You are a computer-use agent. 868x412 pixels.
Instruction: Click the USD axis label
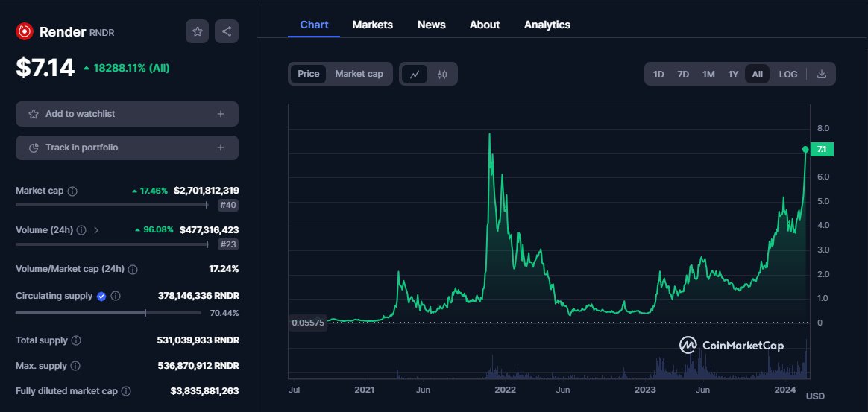pyautogui.click(x=815, y=396)
